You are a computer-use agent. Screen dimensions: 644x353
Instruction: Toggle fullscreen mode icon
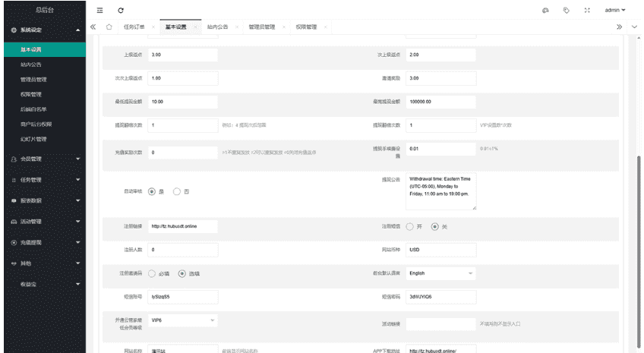[x=587, y=11]
